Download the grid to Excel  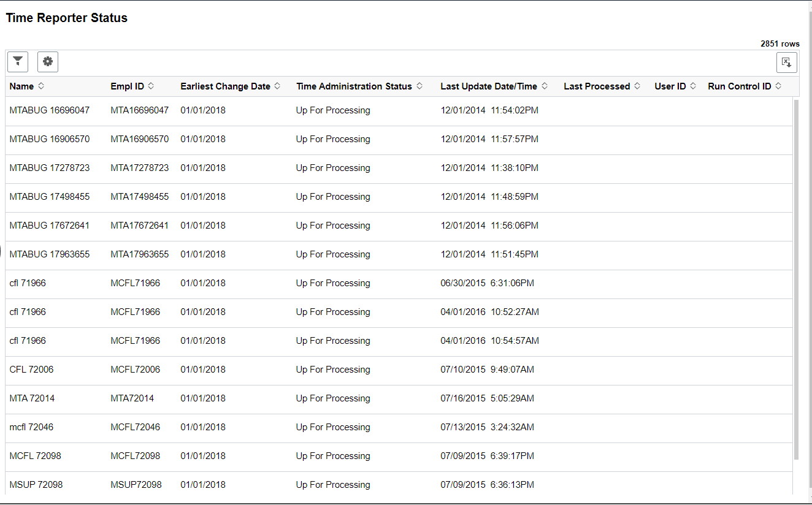coord(786,62)
